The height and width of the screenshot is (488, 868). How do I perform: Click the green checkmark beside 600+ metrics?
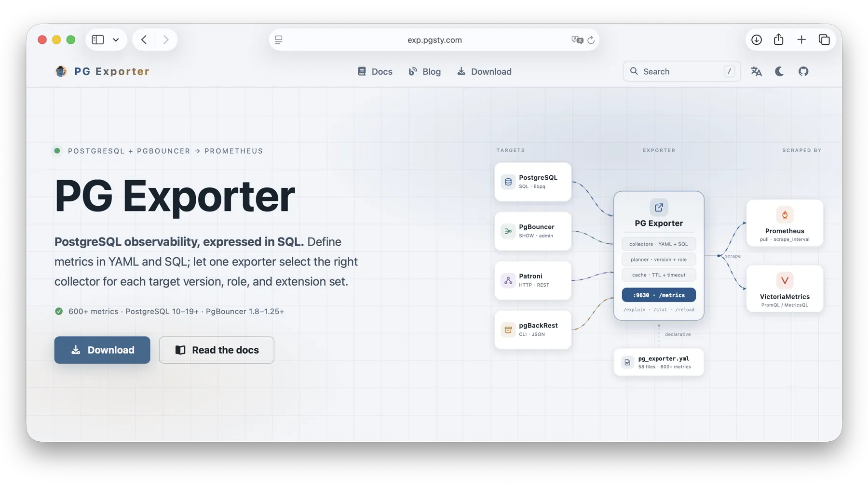59,311
